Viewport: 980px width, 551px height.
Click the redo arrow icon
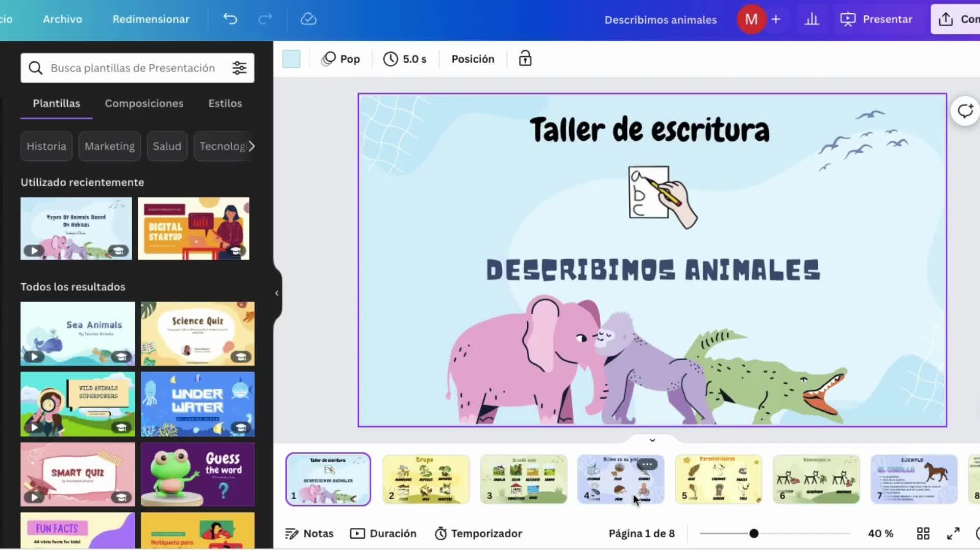pos(265,19)
